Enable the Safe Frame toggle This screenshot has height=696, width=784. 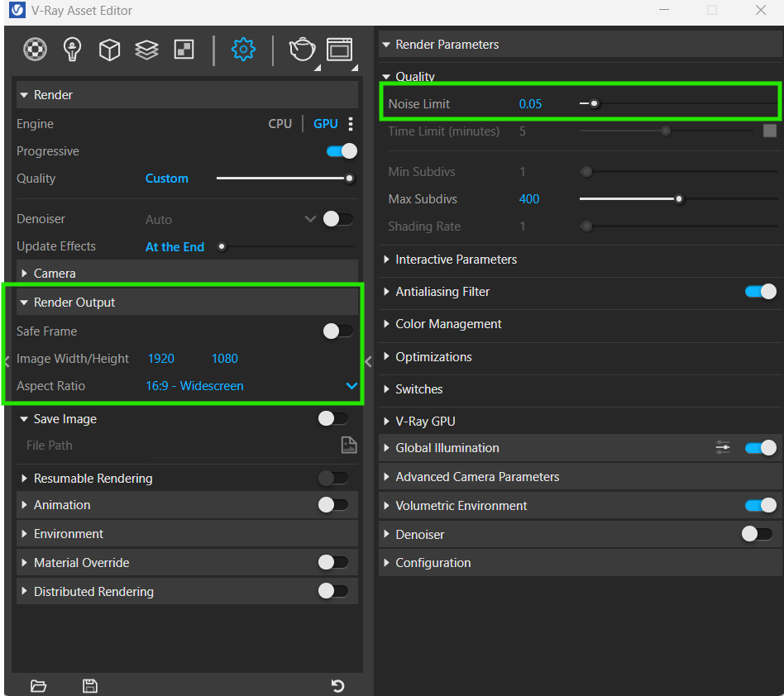(x=337, y=331)
